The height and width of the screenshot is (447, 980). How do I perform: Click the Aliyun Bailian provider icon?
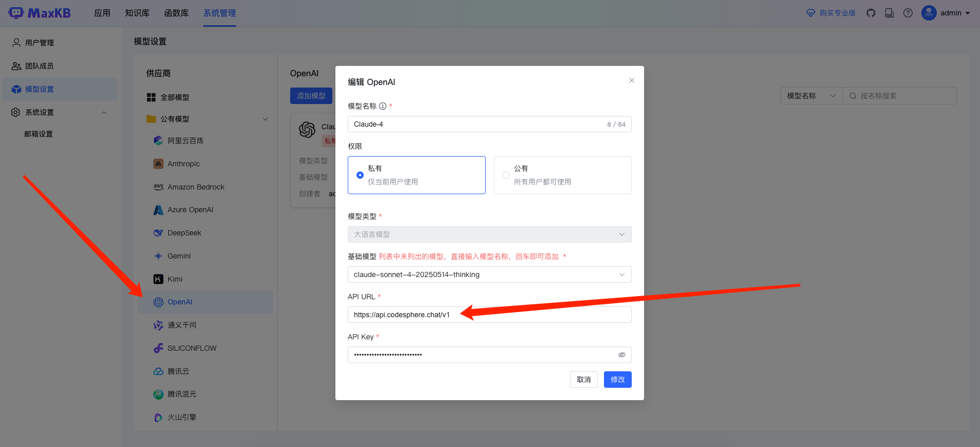[x=158, y=141]
